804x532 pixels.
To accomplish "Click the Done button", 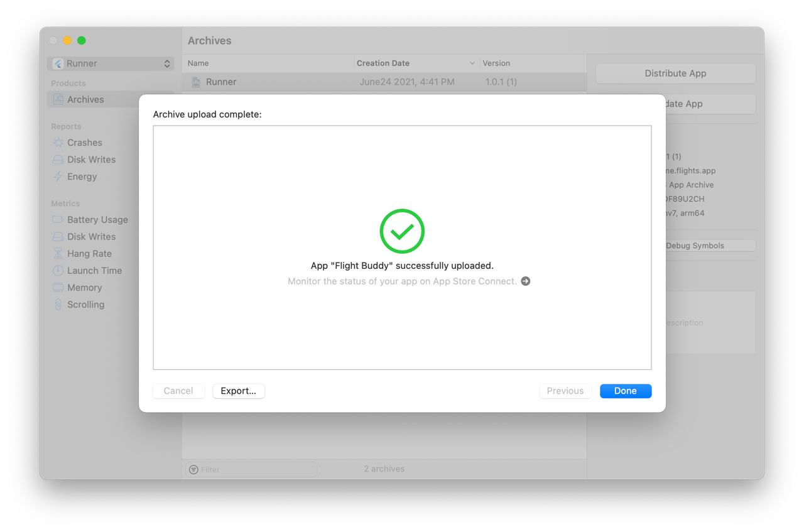I will click(625, 391).
